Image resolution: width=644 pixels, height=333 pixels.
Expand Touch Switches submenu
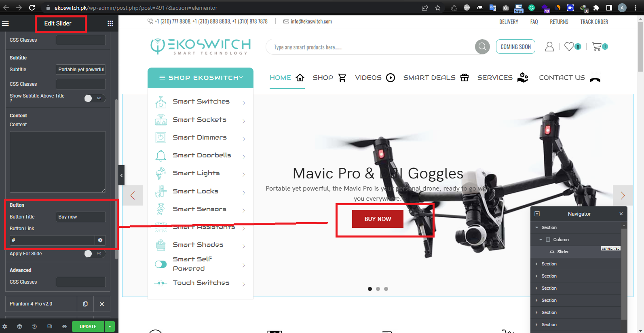pyautogui.click(x=244, y=284)
